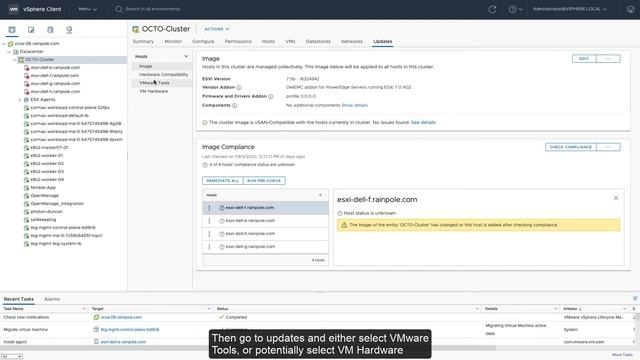Screen dimensions: 640x360
Task: Click the Components info icon
Action: (x=235, y=105)
